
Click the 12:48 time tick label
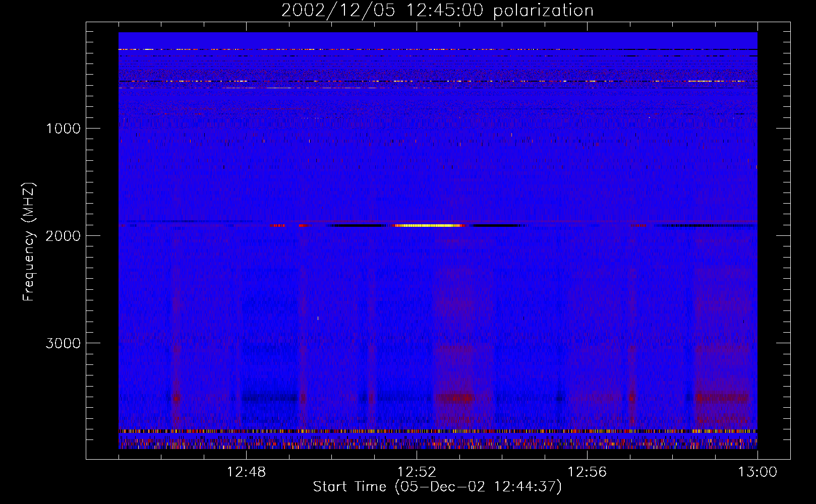coord(246,472)
